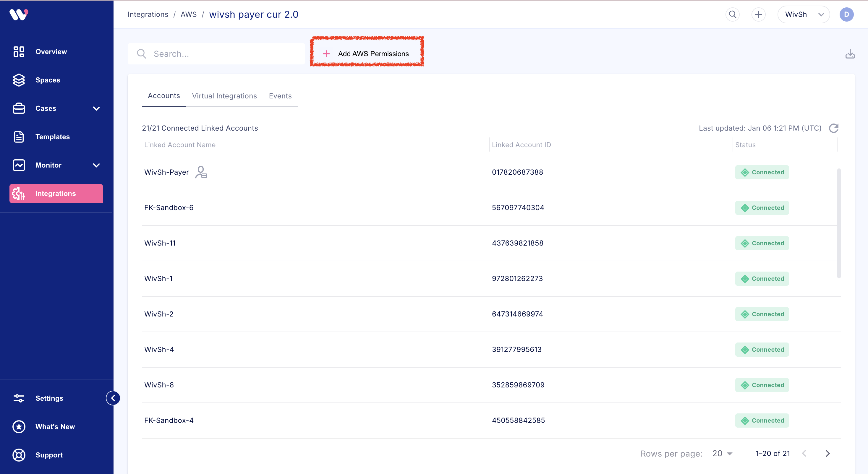Click Add AWS Permissions button

click(367, 53)
